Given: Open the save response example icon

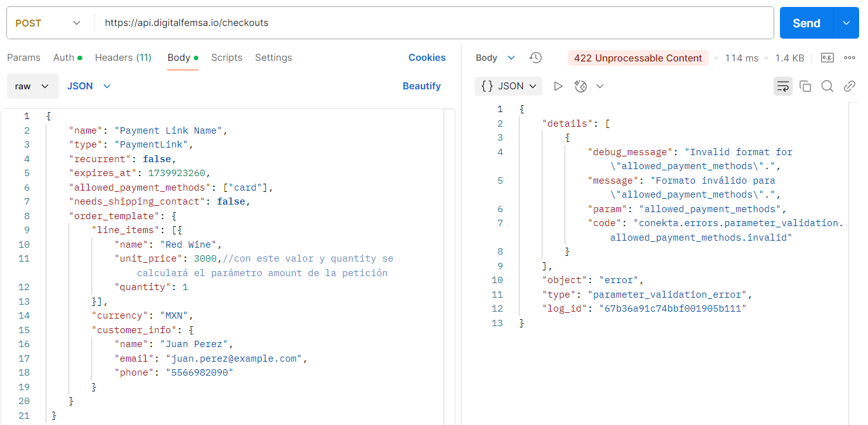Looking at the screenshot, I should point(827,58).
